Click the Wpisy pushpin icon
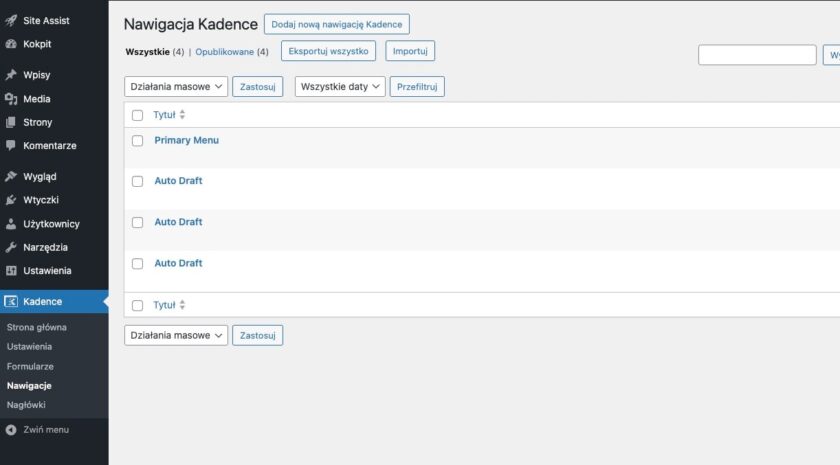Screen dimensions: 840x465 (11, 75)
